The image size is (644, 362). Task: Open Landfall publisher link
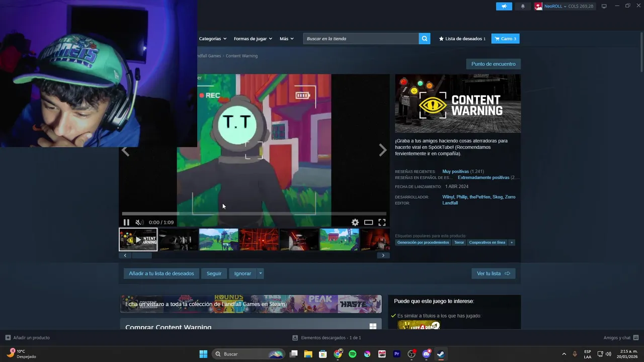click(450, 203)
